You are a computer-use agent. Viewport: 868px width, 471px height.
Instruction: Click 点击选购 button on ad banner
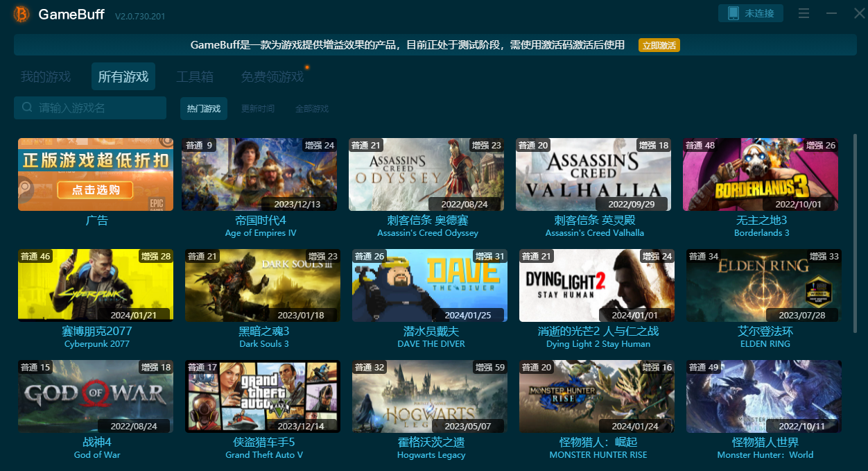click(95, 189)
